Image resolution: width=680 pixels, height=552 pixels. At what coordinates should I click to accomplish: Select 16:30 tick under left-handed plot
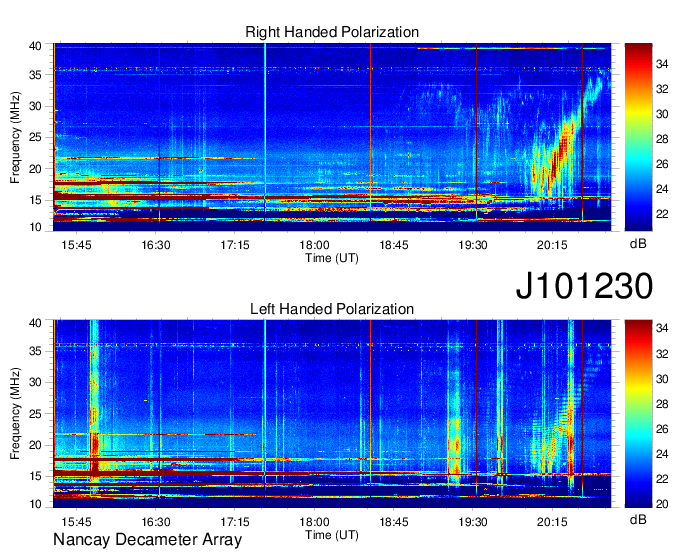pos(156,522)
